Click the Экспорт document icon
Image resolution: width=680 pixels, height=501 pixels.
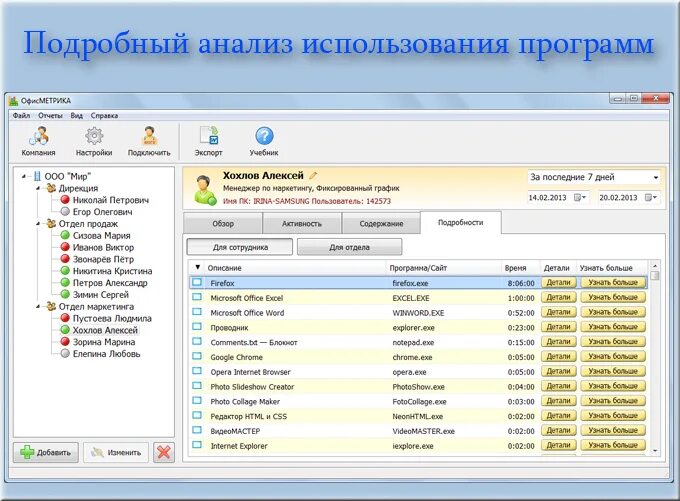point(209,136)
